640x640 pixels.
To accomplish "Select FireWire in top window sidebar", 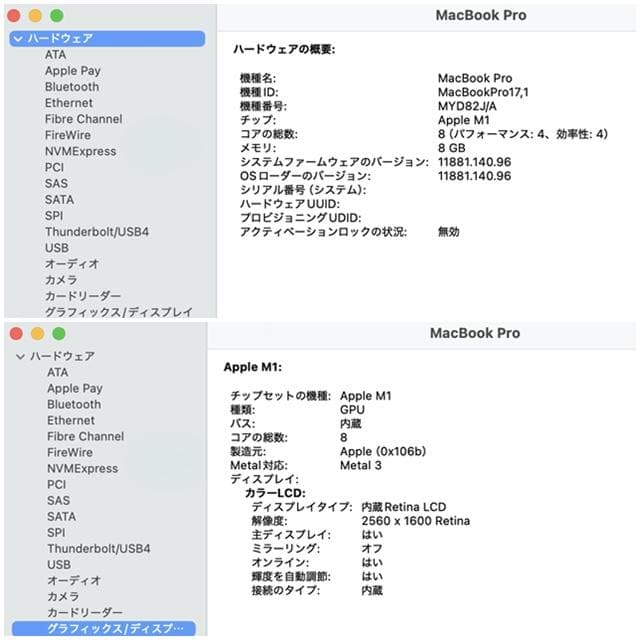I will pyautogui.click(x=68, y=135).
